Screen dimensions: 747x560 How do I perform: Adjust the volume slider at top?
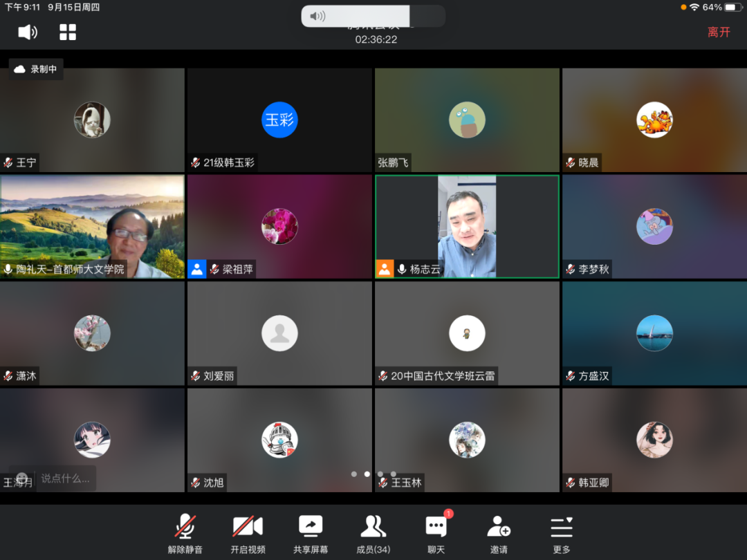(356, 16)
